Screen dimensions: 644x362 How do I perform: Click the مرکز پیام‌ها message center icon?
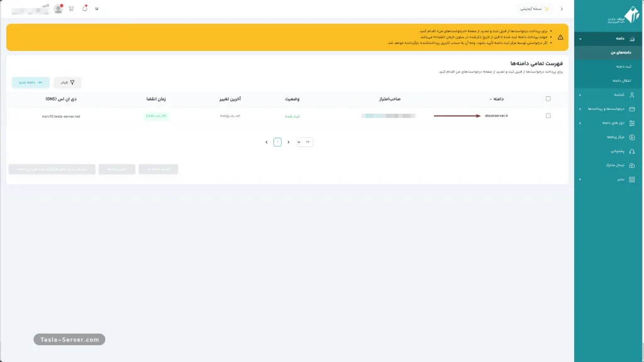(x=632, y=136)
